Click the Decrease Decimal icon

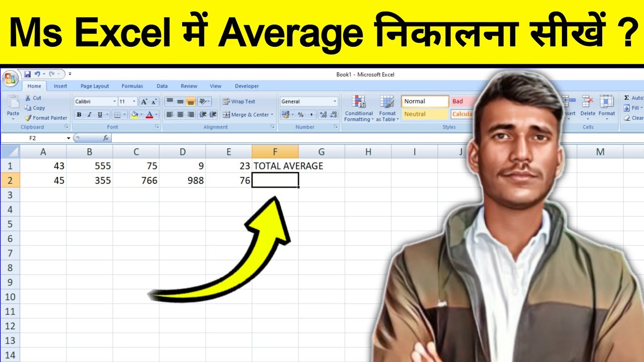(334, 115)
